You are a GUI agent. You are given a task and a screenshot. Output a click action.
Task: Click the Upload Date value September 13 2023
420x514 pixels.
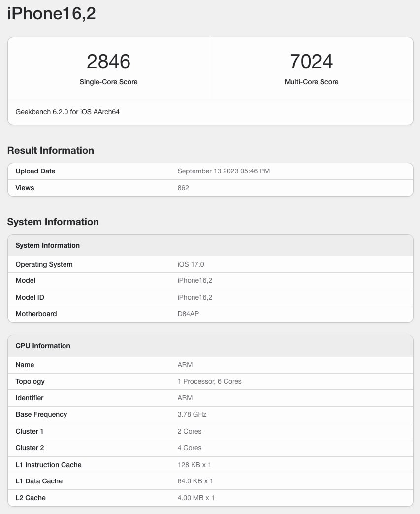[224, 171]
